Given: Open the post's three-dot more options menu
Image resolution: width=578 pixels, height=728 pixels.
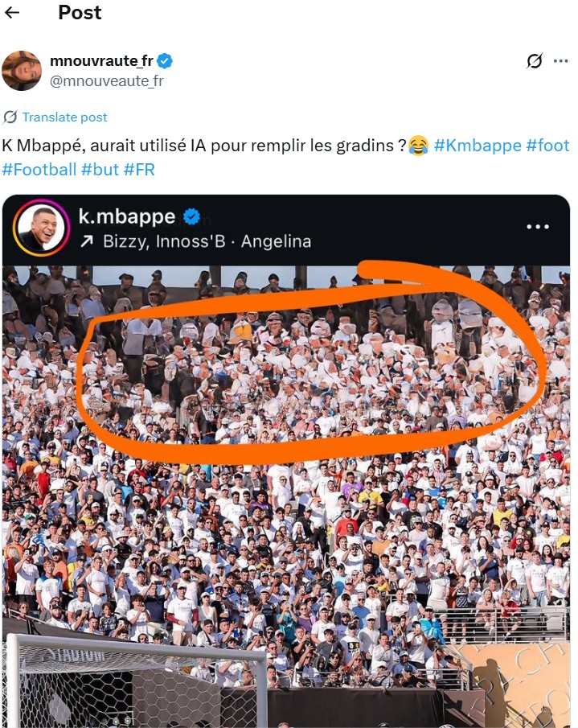Looking at the screenshot, I should pyautogui.click(x=561, y=61).
